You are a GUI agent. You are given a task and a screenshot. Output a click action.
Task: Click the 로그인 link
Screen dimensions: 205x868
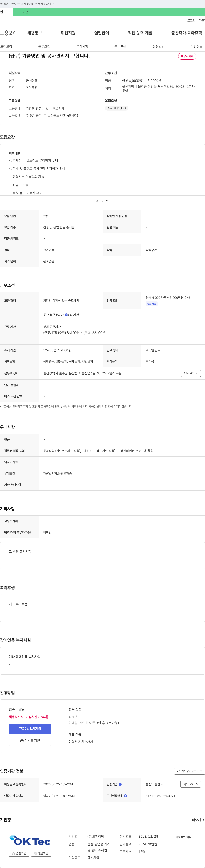pos(191,21)
